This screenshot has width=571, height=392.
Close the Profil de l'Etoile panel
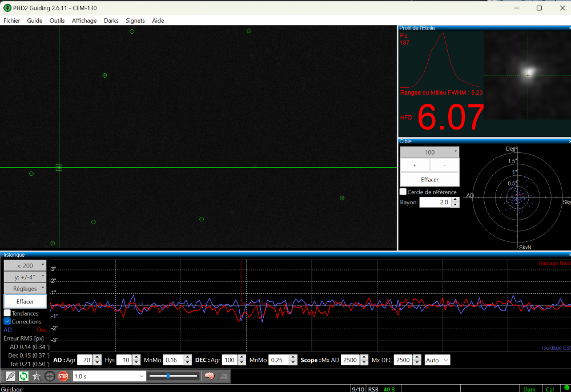[569, 28]
